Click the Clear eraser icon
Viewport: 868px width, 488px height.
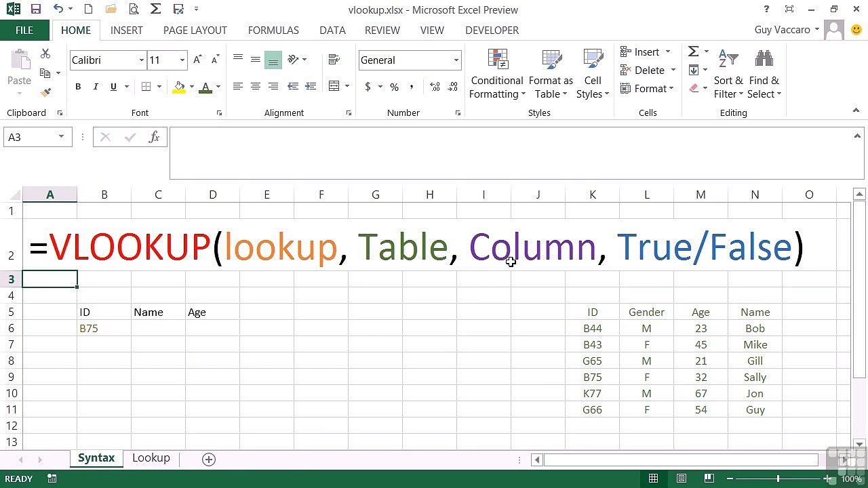click(x=694, y=88)
